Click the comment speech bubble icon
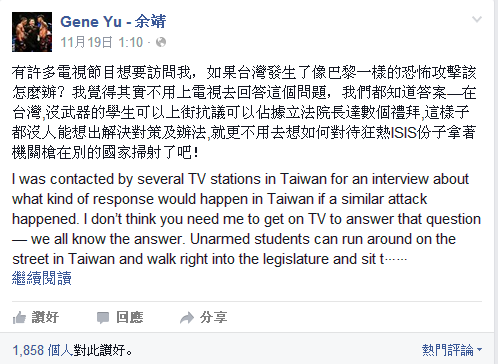 tap(103, 318)
